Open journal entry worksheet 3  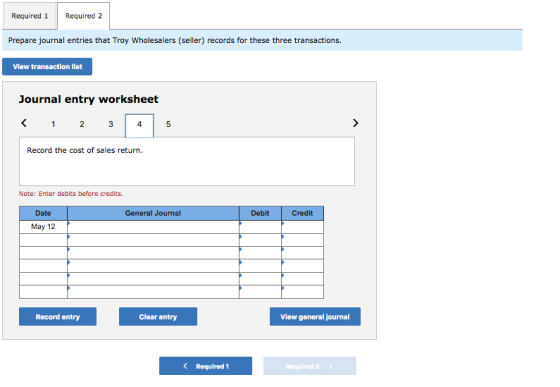coord(111,124)
